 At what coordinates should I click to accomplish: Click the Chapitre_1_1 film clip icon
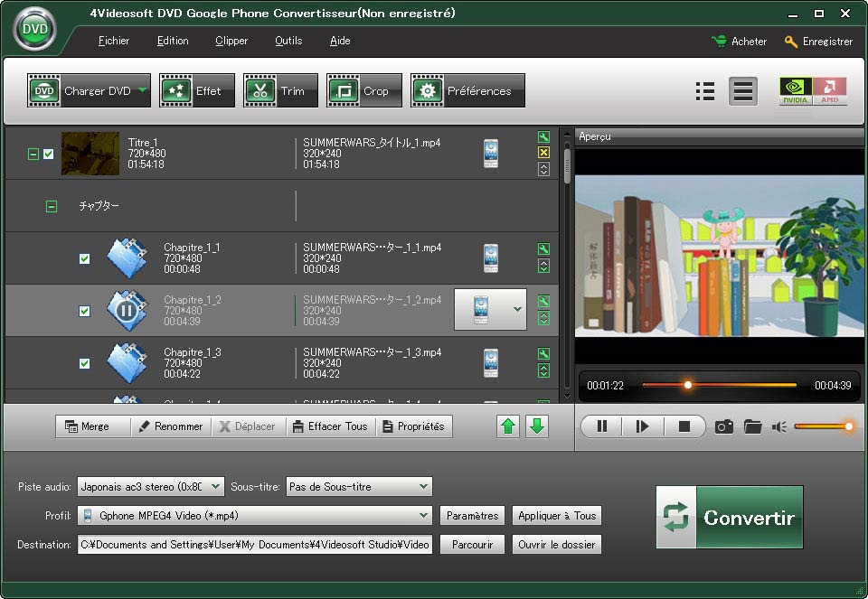click(127, 257)
